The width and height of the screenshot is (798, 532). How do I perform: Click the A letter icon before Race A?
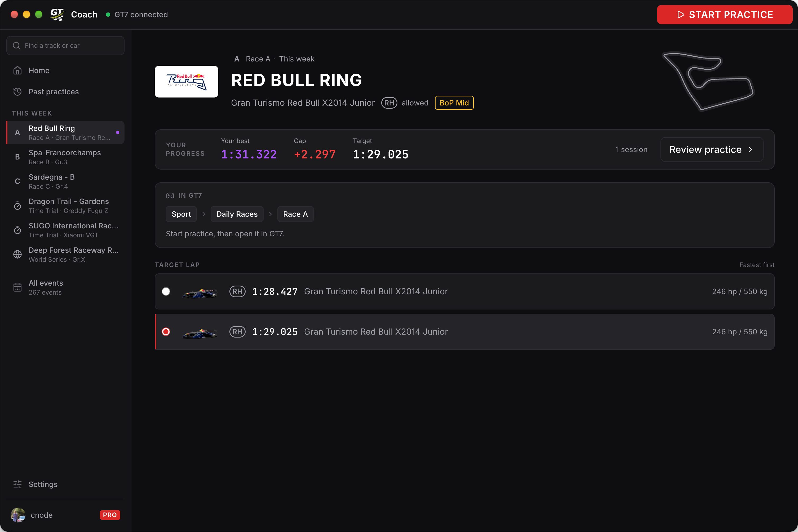click(x=237, y=59)
